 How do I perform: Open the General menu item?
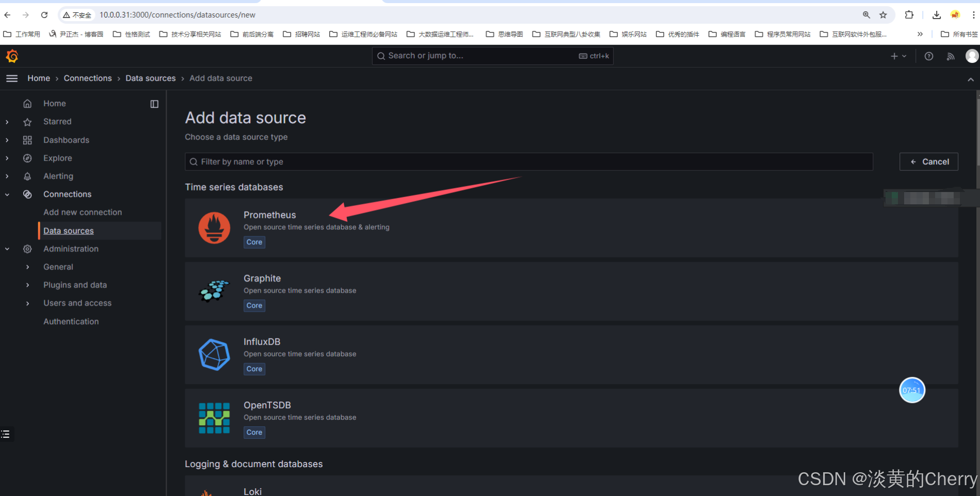[x=58, y=267]
